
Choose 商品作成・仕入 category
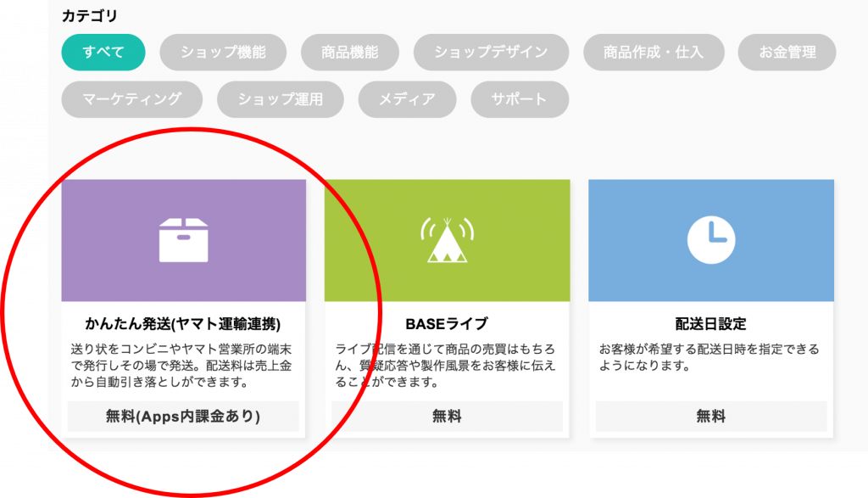(x=654, y=52)
